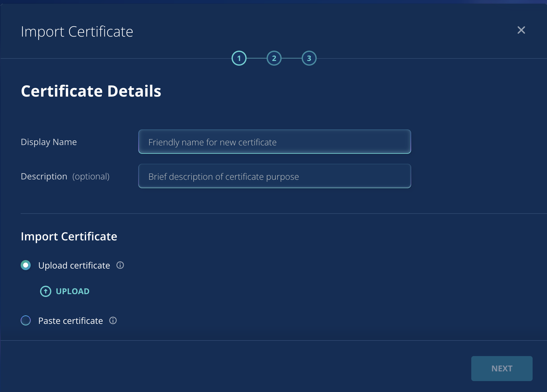Screen dimensions: 547x392
Task: Choose the Paste certificate radio option
Action: (26, 320)
